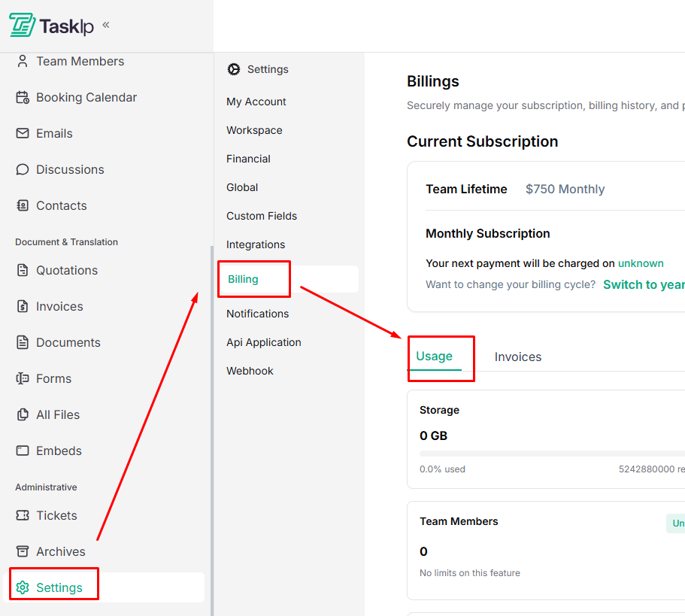Select the Invoices sidebar icon

[23, 306]
